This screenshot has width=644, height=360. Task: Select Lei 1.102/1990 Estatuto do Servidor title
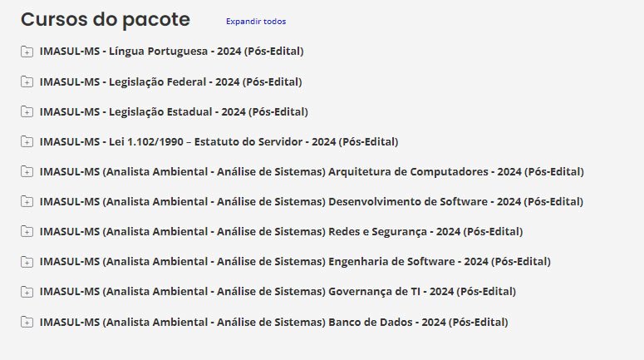point(219,141)
